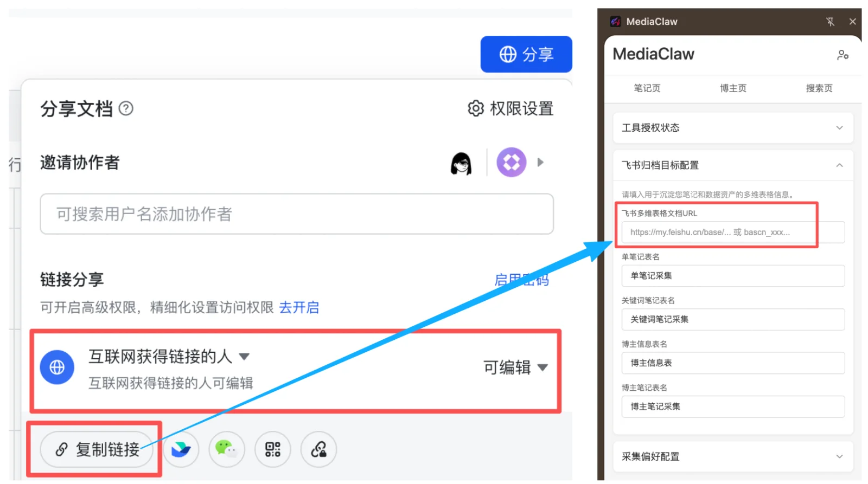Open the 分享文档 help question-mark icon
The width and height of the screenshot is (868, 484).
click(126, 108)
